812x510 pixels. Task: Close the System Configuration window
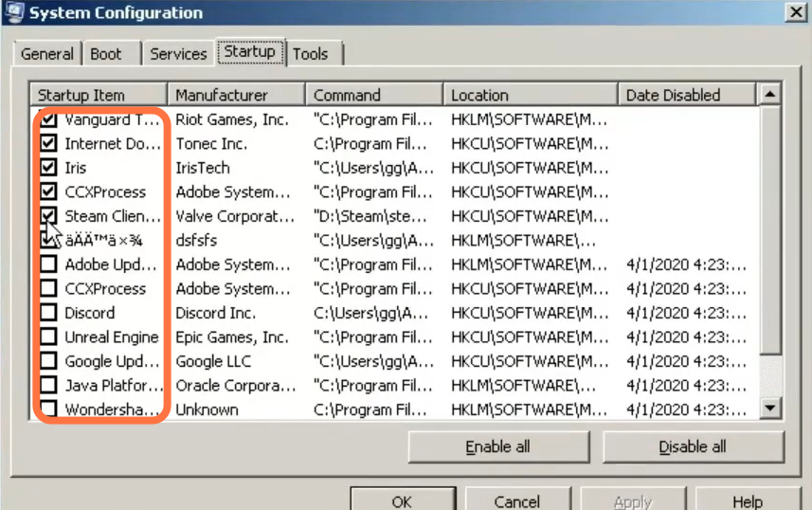[x=796, y=12]
